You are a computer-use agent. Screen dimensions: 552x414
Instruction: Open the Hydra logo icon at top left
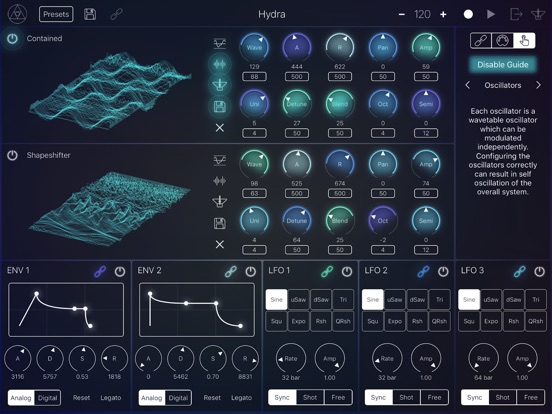tap(17, 14)
